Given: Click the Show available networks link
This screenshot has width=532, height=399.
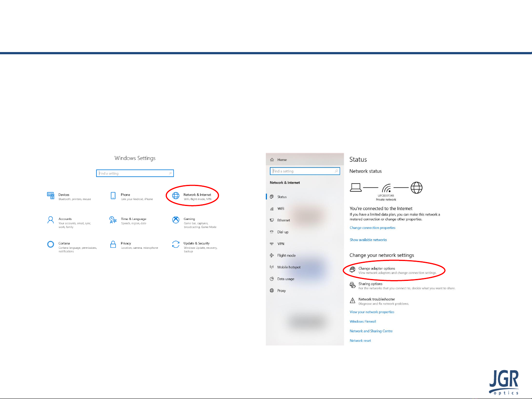Looking at the screenshot, I should pos(368,240).
